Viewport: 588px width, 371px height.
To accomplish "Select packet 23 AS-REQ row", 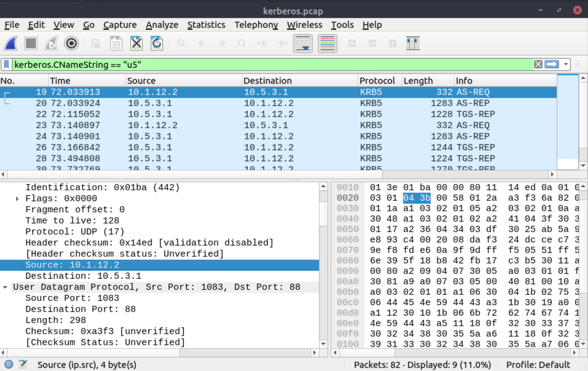I will coord(278,125).
